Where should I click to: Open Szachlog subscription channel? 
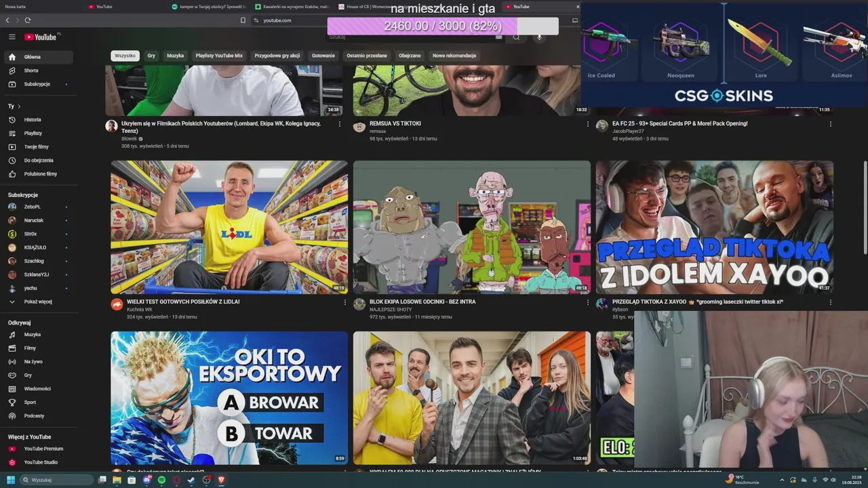[39, 261]
